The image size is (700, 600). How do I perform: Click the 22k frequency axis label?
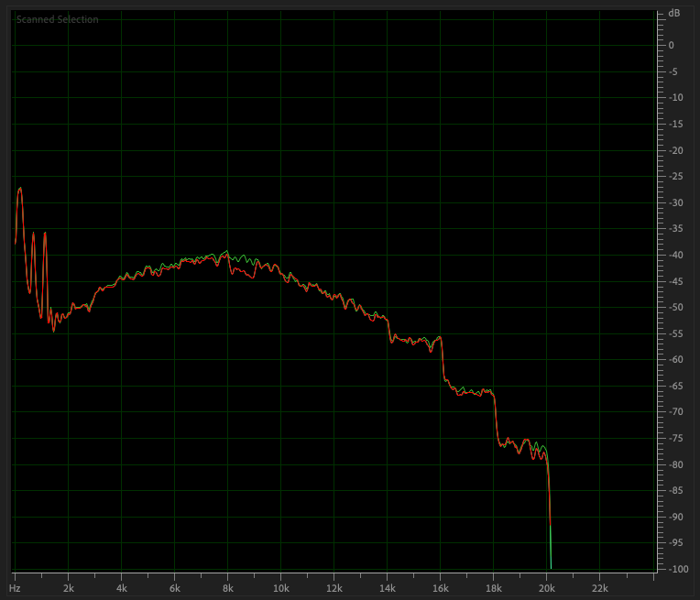pos(600,586)
